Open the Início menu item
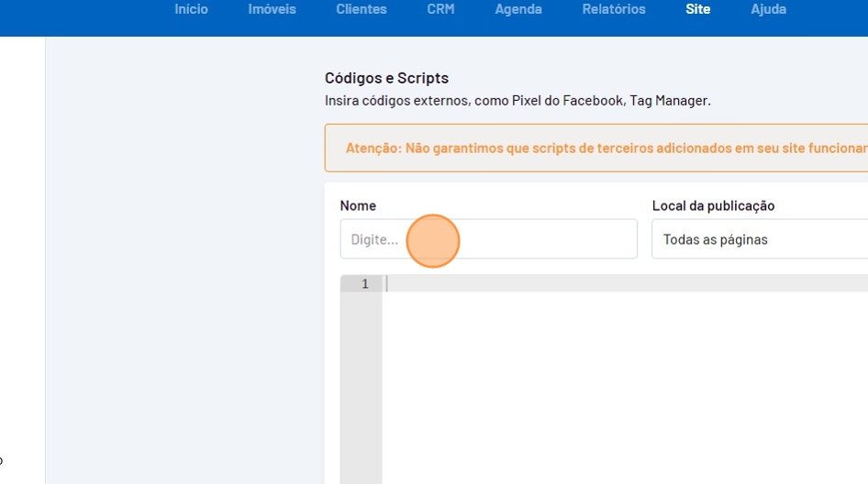Viewport: 868px width, 484px height. click(191, 9)
